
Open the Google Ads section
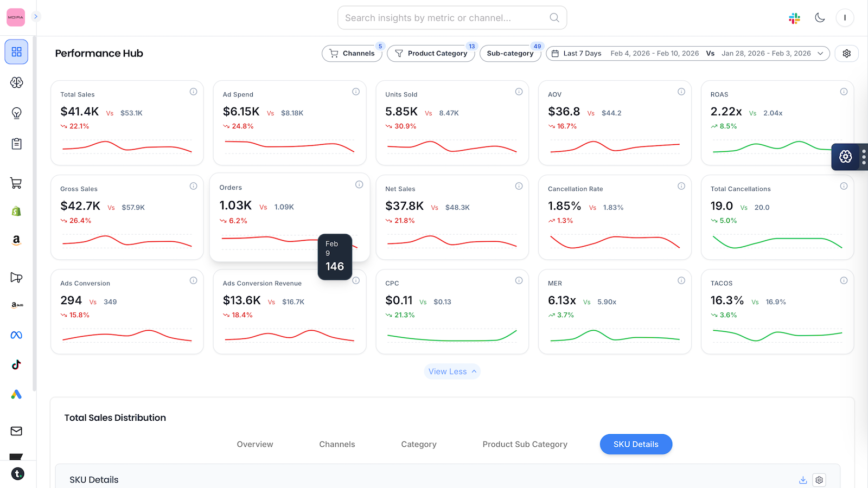tap(16, 395)
